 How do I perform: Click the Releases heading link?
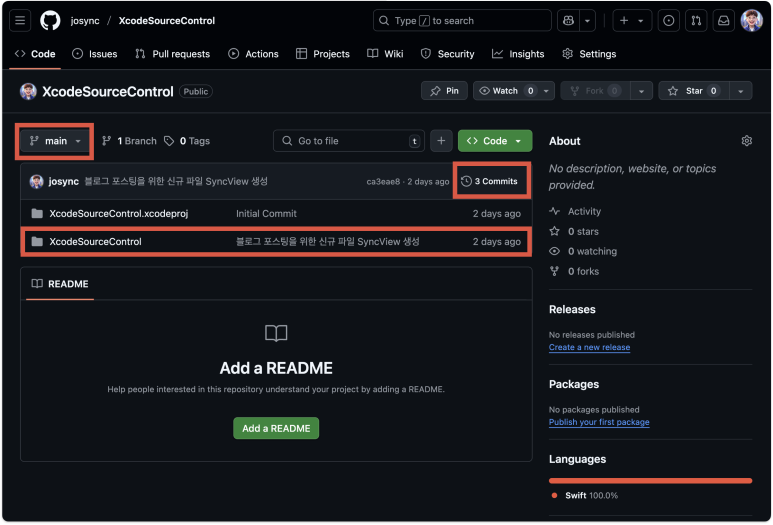pos(572,310)
